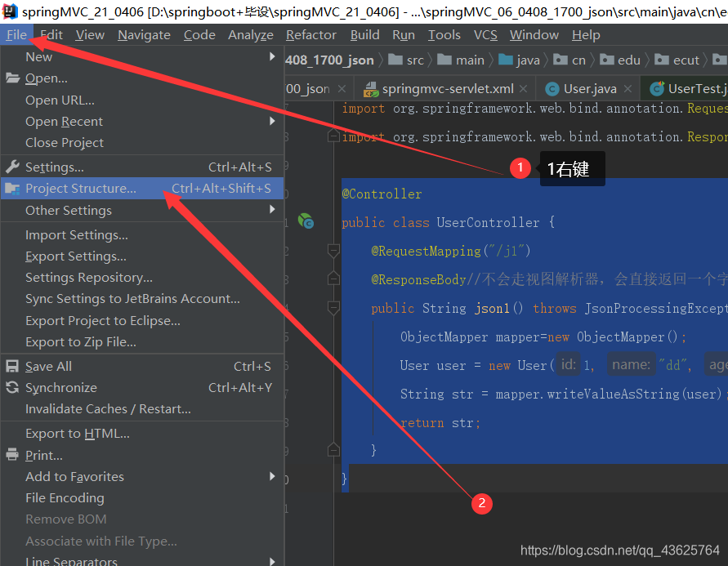This screenshot has width=728, height=566.
Task: Click the Synchronize refresh icon
Action: [12, 387]
